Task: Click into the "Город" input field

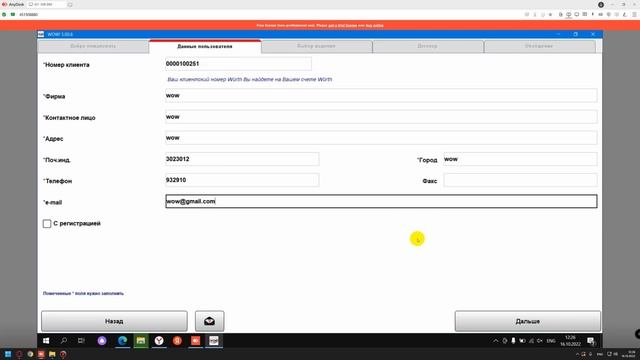Action: point(520,159)
